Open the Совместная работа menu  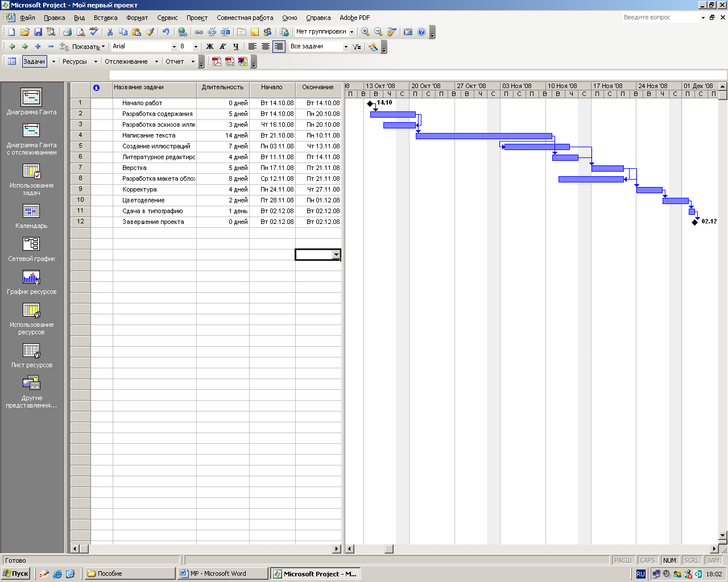[245, 18]
